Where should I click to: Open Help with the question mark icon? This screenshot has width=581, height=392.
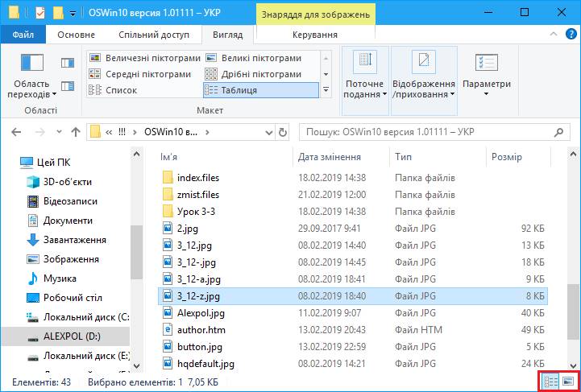[x=571, y=35]
